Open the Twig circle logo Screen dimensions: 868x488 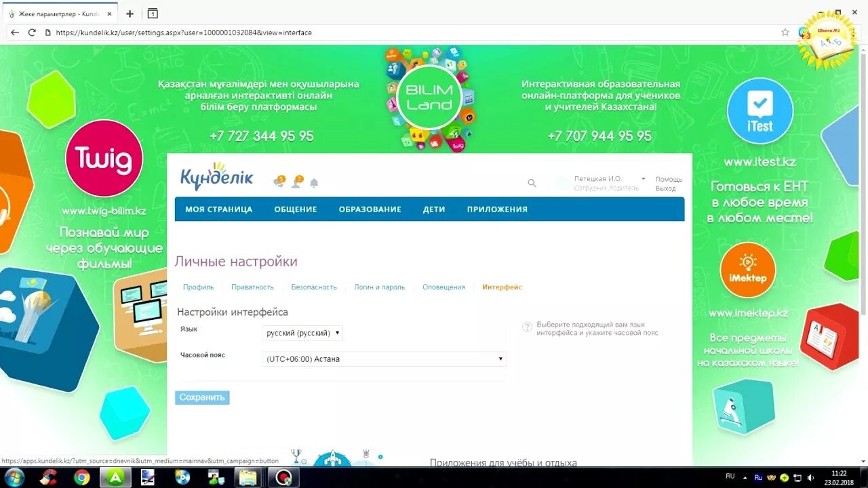coord(104,159)
